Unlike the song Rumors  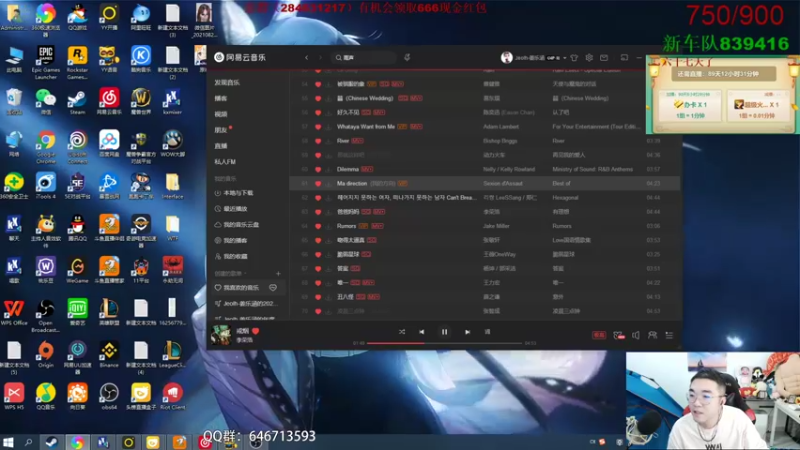click(318, 226)
